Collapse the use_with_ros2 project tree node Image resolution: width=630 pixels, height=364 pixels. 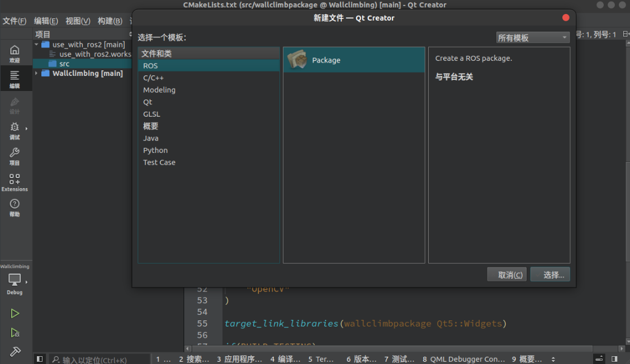point(36,44)
